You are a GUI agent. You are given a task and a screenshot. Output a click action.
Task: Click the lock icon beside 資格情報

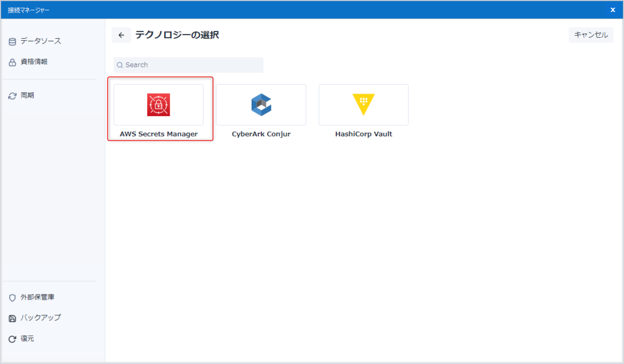[12, 62]
